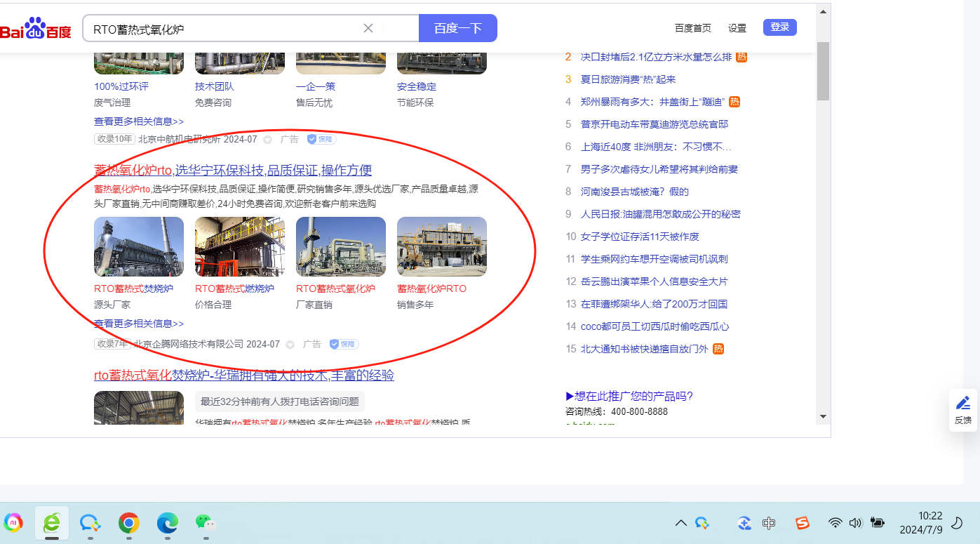
Task: Expand the arrow beside 北京中航机电研究所 2024-07
Action: [x=267, y=140]
